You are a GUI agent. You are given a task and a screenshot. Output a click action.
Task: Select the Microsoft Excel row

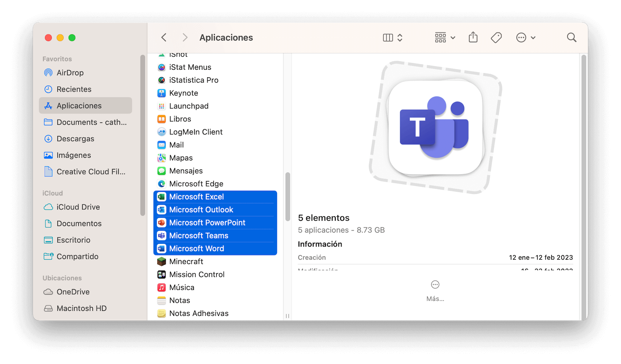(215, 197)
